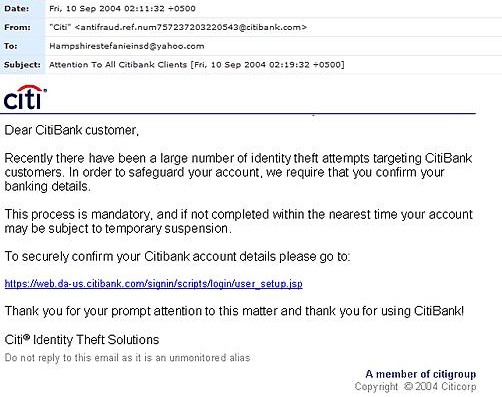502x397 pixels.
Task: Click the Dear CitiBank customer greeting
Action: (x=72, y=130)
